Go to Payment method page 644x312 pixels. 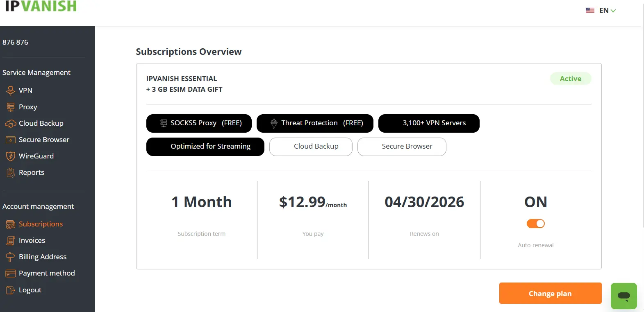click(x=47, y=273)
